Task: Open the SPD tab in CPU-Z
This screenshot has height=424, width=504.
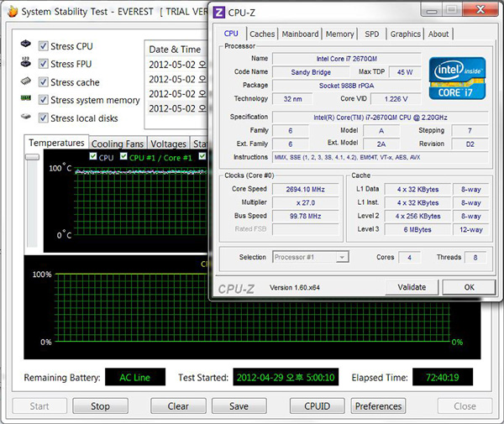Action: [372, 34]
